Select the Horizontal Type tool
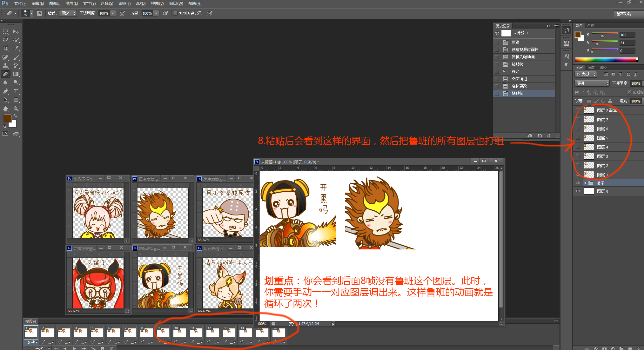This screenshot has height=350, width=644. [x=16, y=91]
